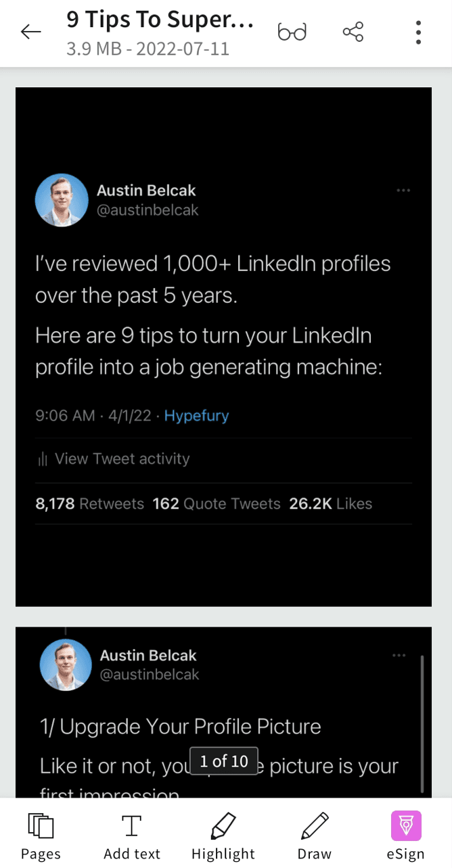Click the 8,178 Retweets count
Screen dimensions: 452x868
click(89, 504)
